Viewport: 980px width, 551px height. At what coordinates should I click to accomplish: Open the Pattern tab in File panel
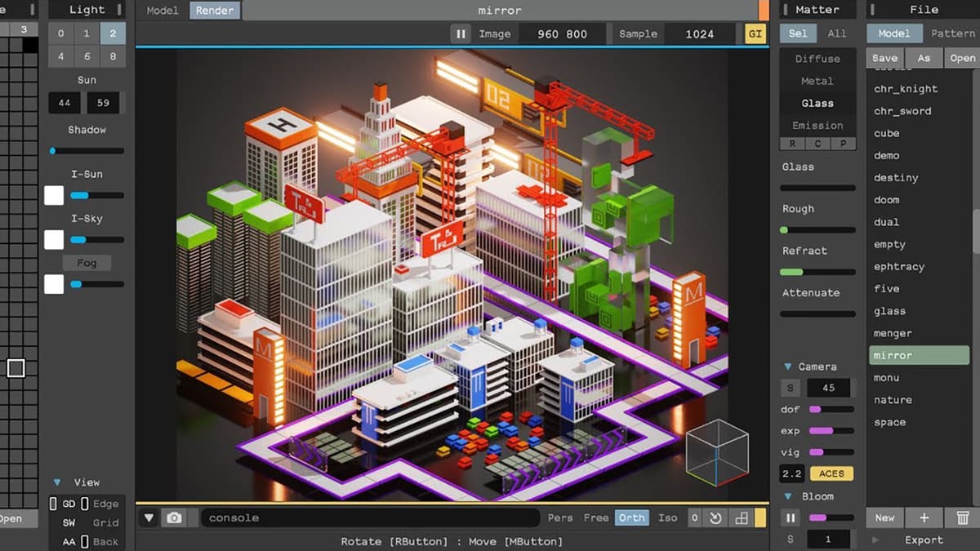(x=952, y=33)
